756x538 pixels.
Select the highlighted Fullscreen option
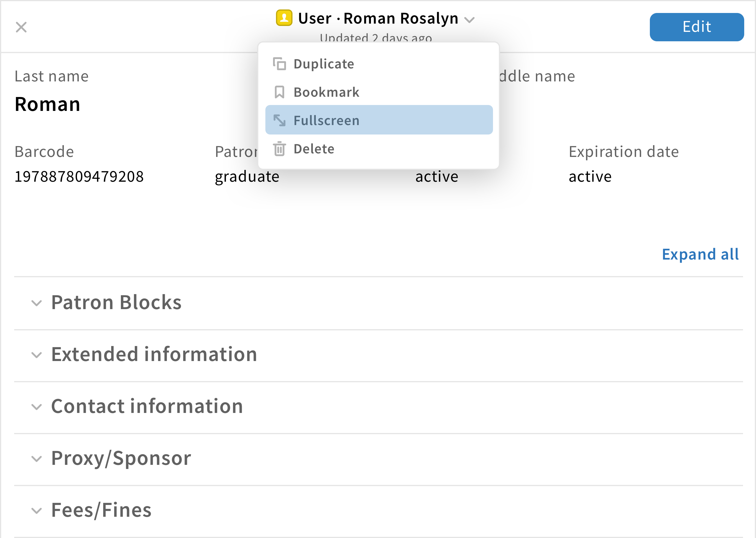[326, 120]
